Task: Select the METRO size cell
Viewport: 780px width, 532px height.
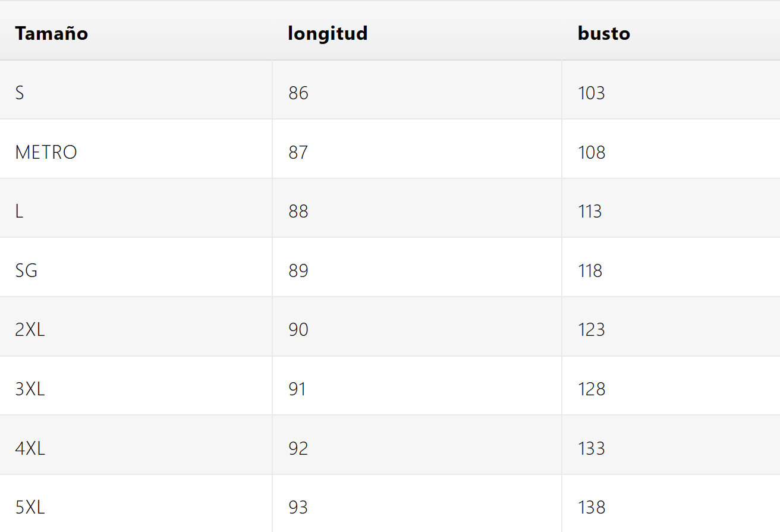Action: click(x=46, y=152)
